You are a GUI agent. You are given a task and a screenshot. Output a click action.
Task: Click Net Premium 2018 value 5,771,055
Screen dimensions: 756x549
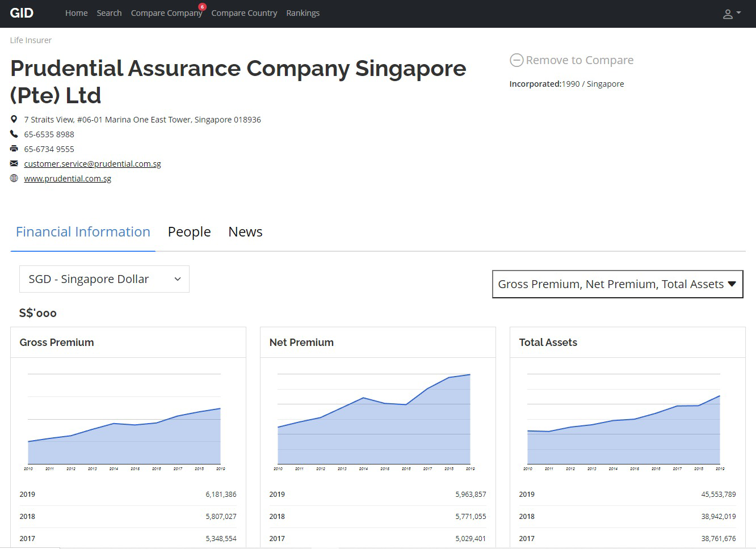[x=471, y=517]
